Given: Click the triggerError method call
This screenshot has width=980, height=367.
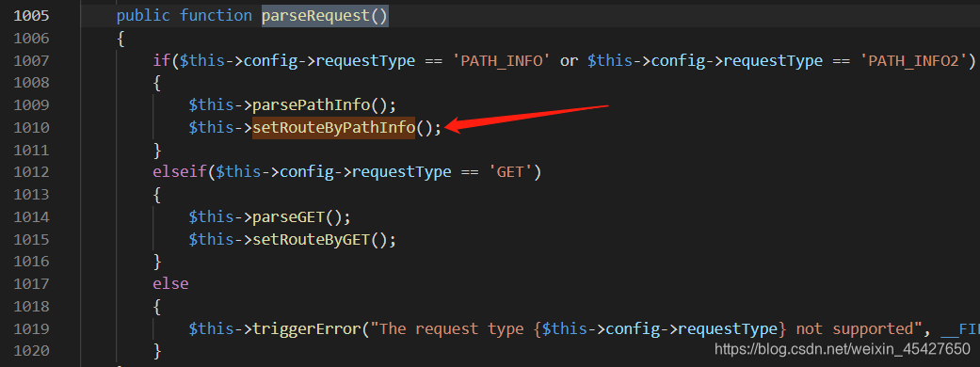Looking at the screenshot, I should pyautogui.click(x=307, y=328).
